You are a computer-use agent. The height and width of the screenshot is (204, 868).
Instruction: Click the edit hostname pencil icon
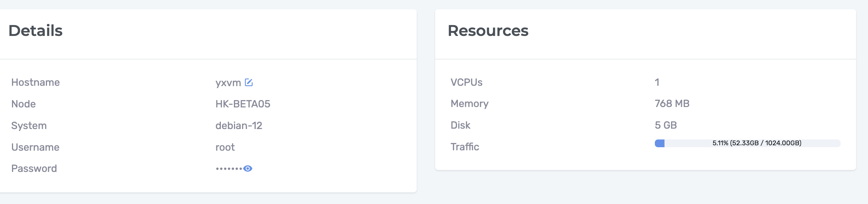click(249, 82)
